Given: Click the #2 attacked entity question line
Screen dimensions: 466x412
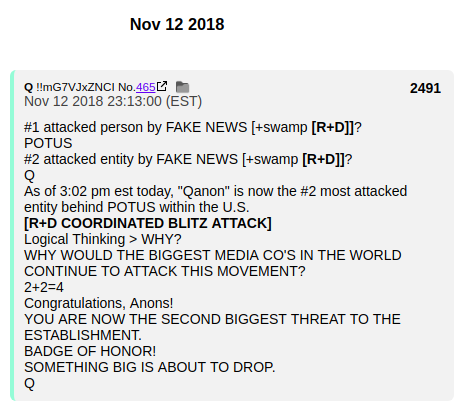Looking at the screenshot, I should pyautogui.click(x=188, y=159).
